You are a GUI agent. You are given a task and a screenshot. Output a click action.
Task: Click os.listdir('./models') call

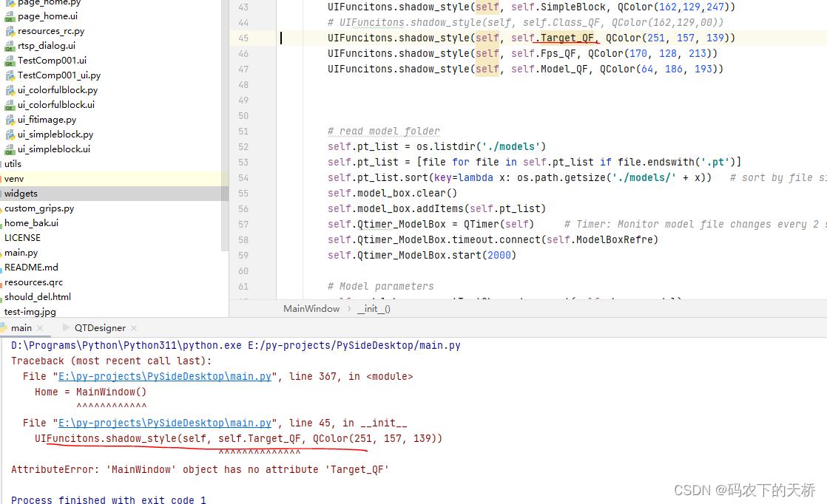coord(481,146)
